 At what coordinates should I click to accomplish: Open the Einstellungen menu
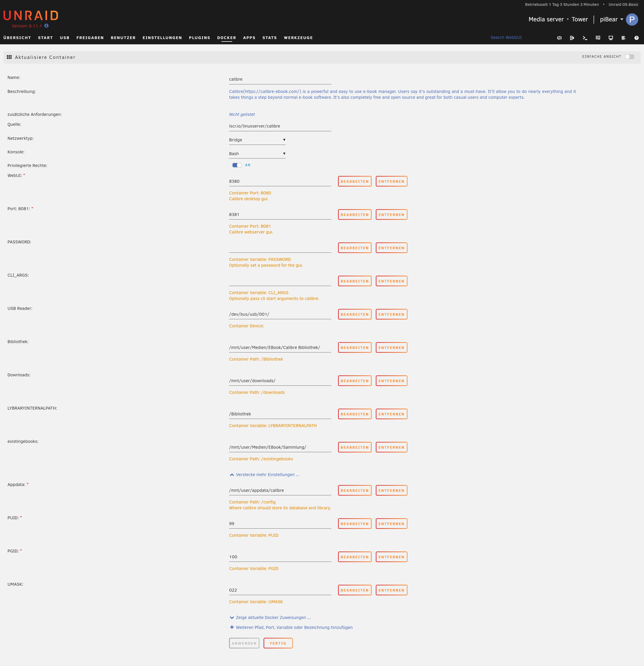[162, 38]
